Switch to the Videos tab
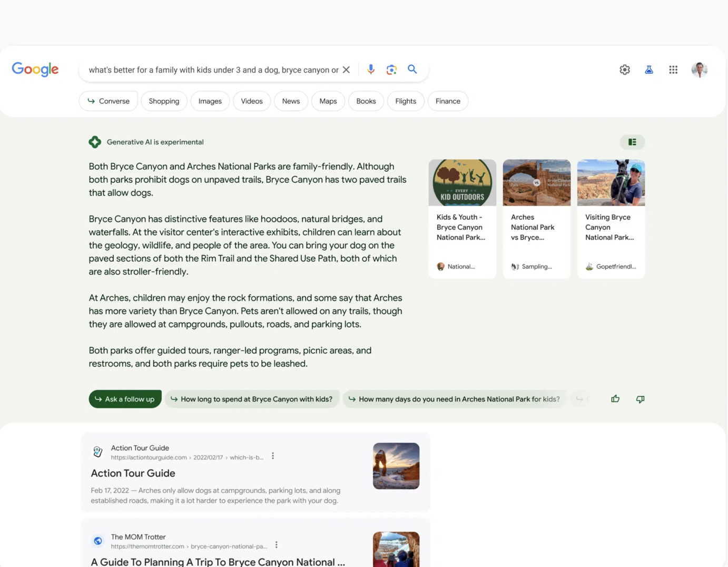 [252, 101]
